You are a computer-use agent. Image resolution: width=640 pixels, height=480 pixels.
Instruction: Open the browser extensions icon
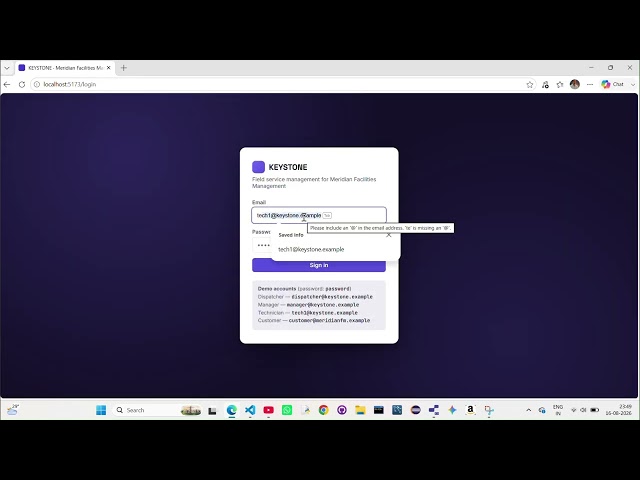(545, 84)
